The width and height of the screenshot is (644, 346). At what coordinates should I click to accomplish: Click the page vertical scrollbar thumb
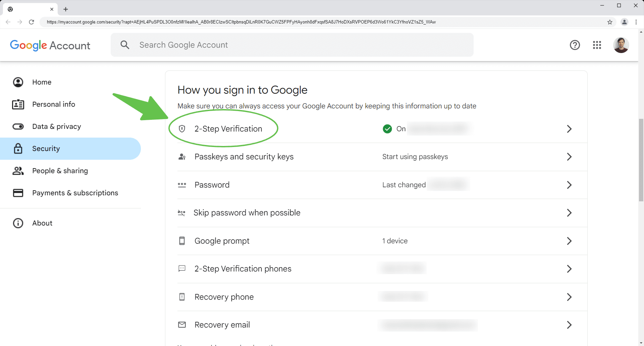pos(641,160)
